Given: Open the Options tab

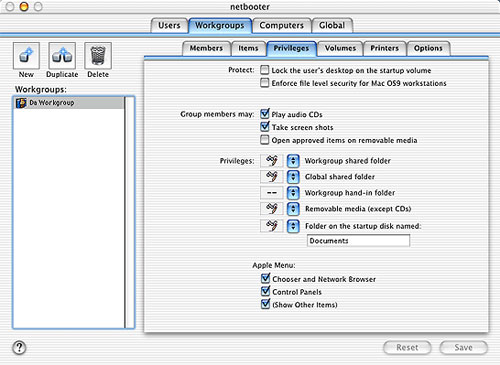Looking at the screenshot, I should tap(428, 48).
